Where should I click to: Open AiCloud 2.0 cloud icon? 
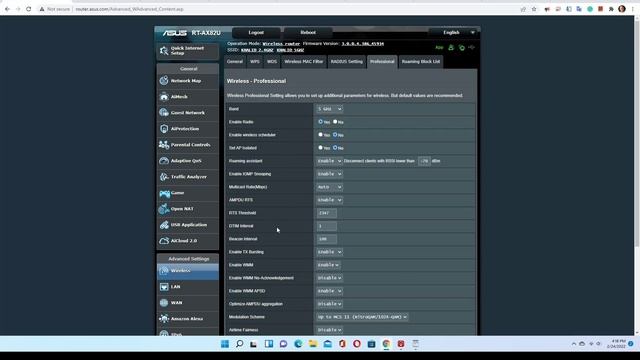click(164, 241)
